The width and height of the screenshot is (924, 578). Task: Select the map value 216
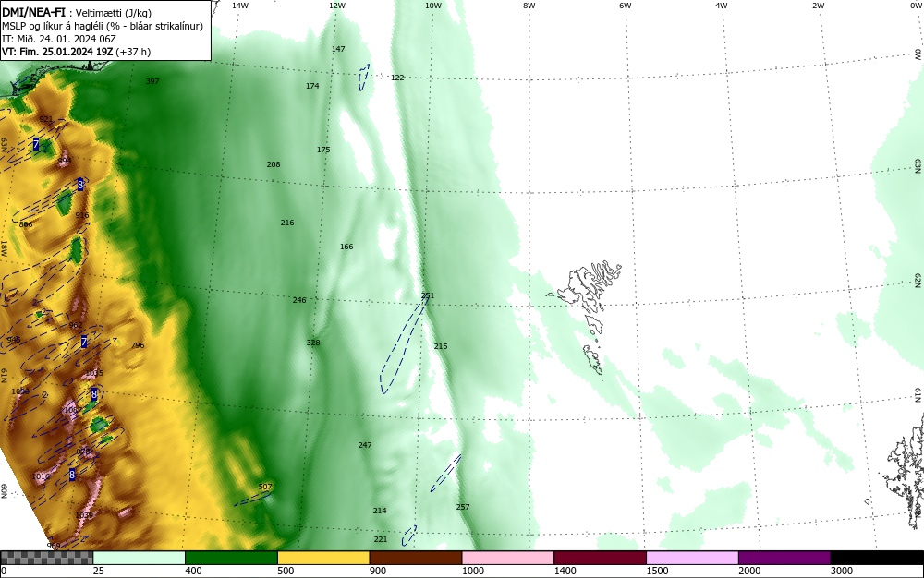click(287, 223)
